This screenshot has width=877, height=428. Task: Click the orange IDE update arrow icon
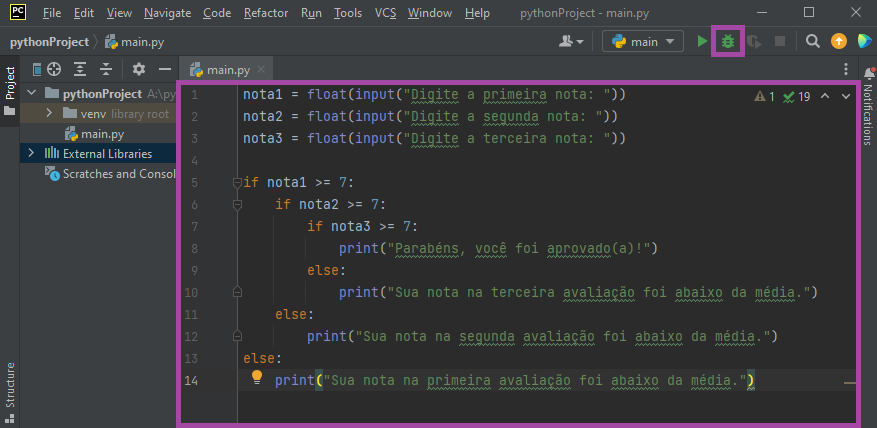point(838,42)
